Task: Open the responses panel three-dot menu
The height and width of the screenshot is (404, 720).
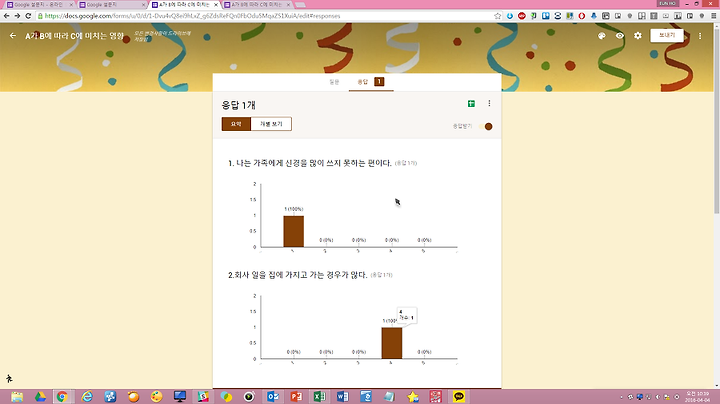Action: click(x=489, y=103)
